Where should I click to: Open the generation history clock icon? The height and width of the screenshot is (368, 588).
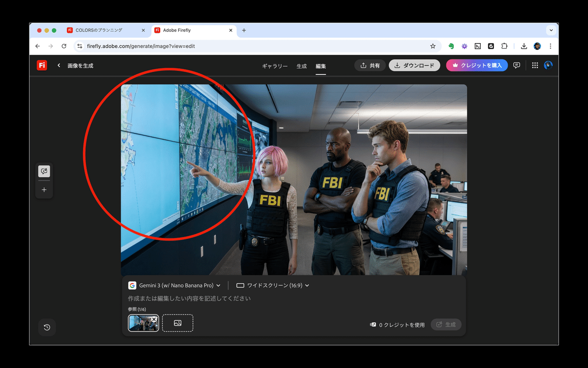pyautogui.click(x=47, y=327)
